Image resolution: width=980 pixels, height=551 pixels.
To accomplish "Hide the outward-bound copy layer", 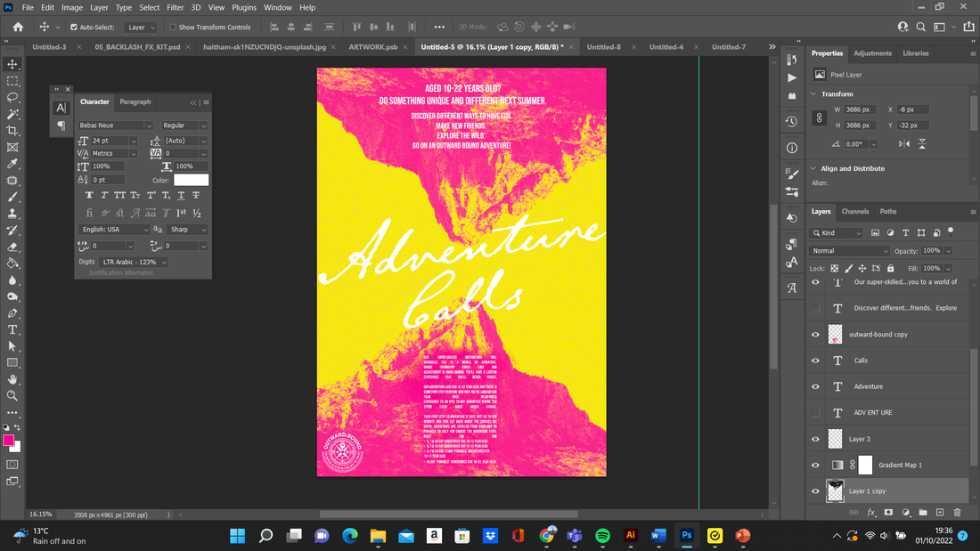I will click(815, 334).
